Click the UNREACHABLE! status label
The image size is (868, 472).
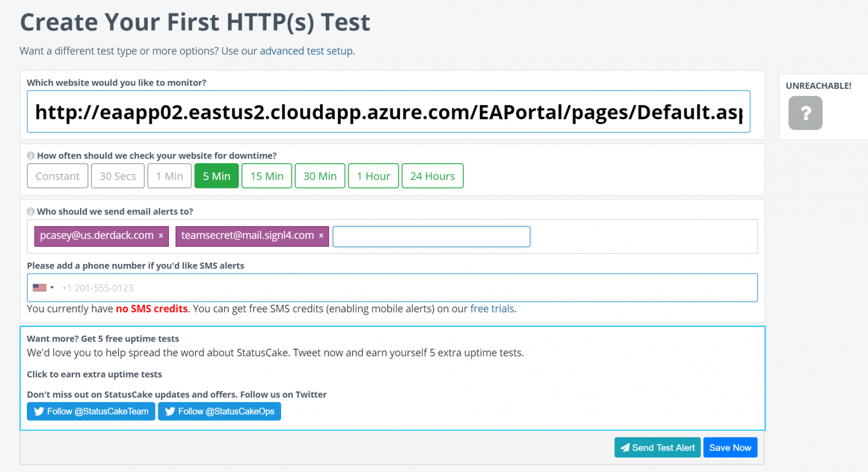(x=818, y=86)
